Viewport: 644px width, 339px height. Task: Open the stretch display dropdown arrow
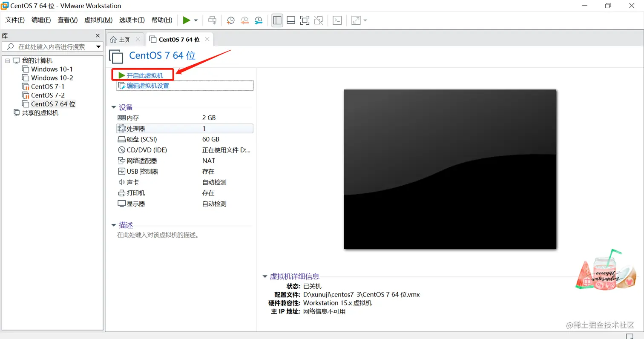pyautogui.click(x=365, y=20)
